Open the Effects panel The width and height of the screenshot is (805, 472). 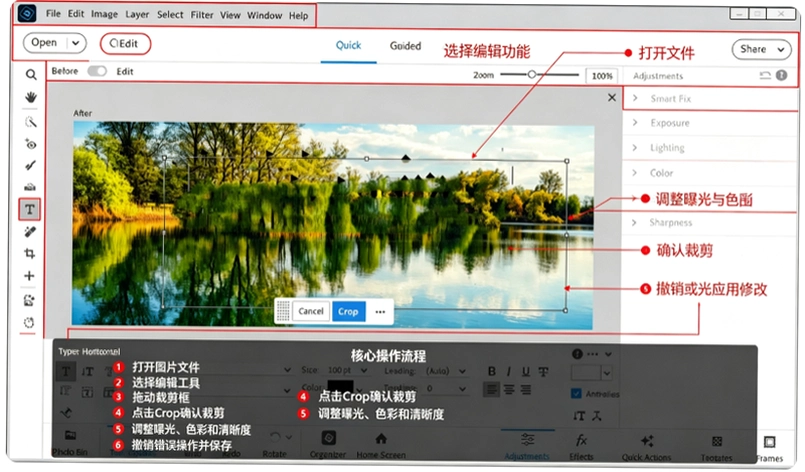581,447
